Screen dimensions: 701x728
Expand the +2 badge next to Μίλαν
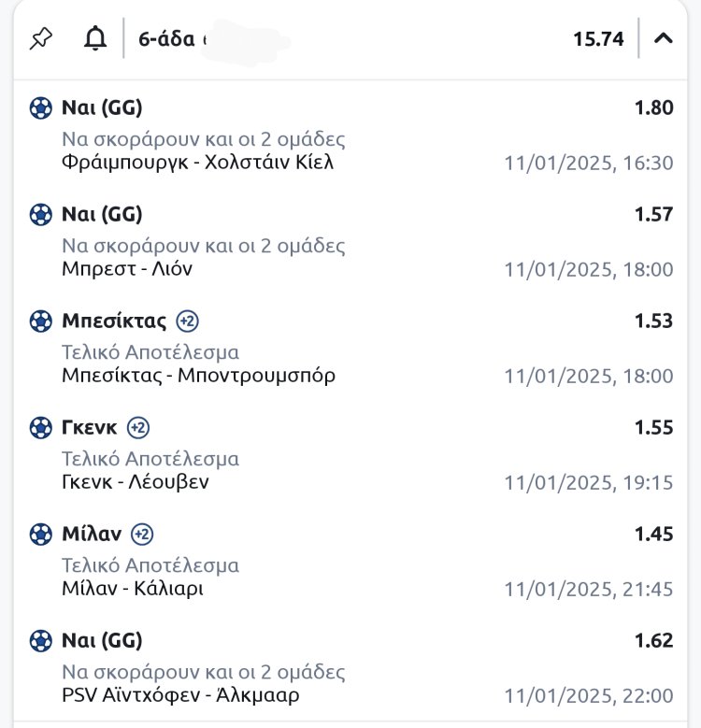(x=142, y=535)
